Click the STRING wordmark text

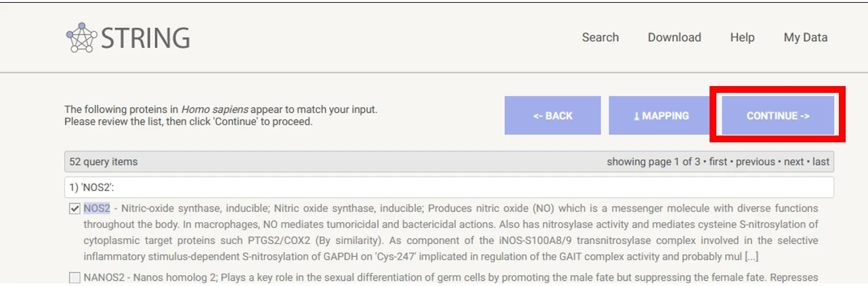(x=146, y=38)
